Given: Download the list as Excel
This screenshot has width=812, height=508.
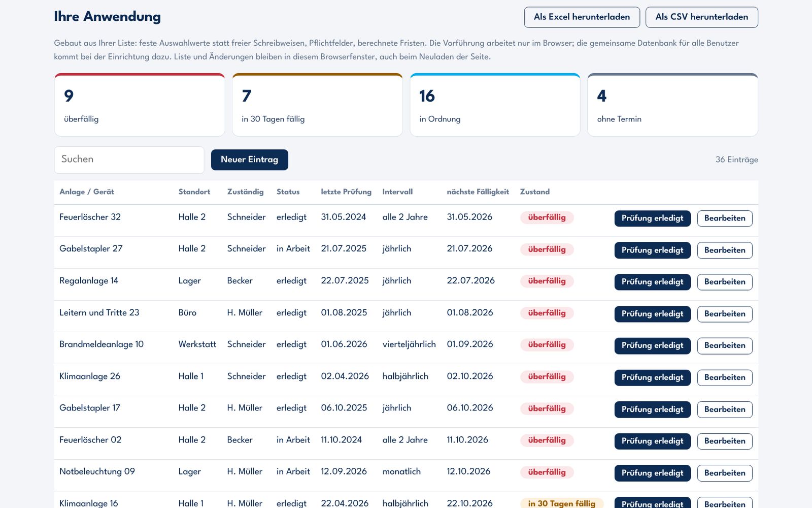Looking at the screenshot, I should click(582, 17).
